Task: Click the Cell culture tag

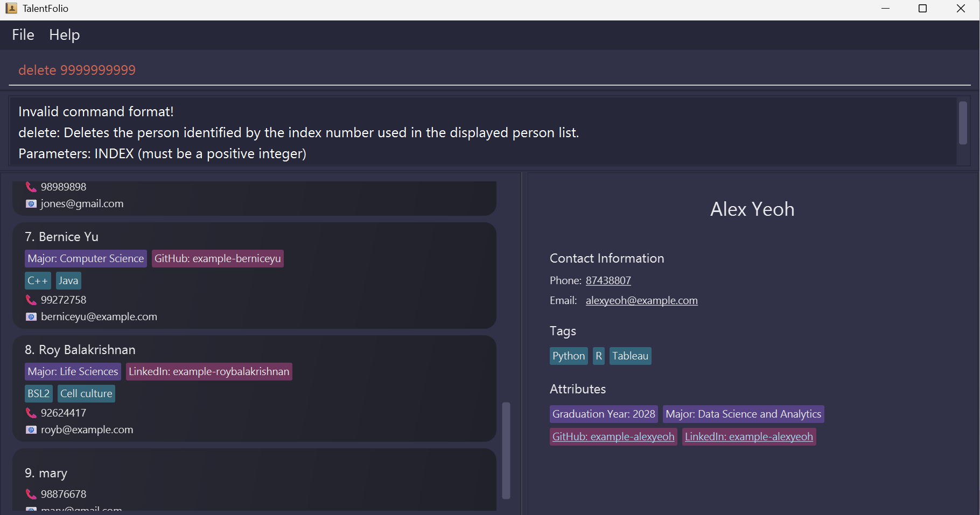Action: [x=86, y=394]
